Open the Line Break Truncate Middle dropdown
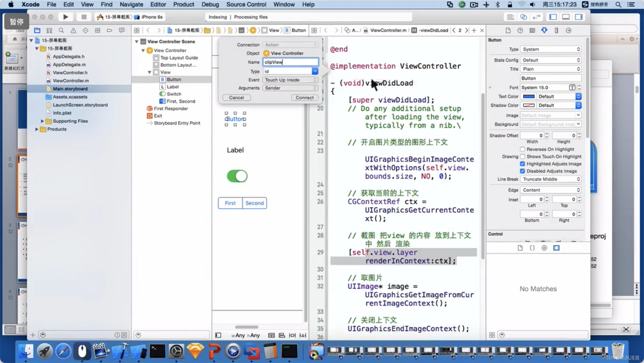This screenshot has width=644, height=363. tap(551, 179)
